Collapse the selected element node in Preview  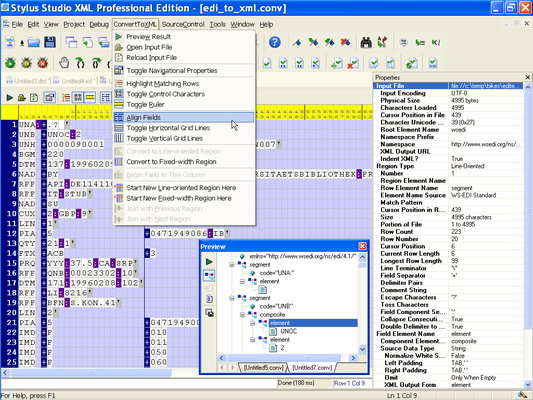click(253, 323)
